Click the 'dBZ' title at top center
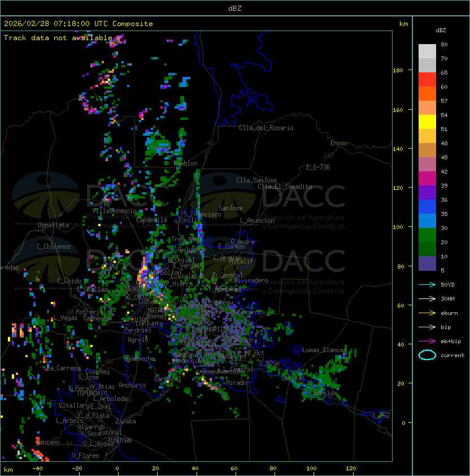The image size is (470, 476). (235, 8)
